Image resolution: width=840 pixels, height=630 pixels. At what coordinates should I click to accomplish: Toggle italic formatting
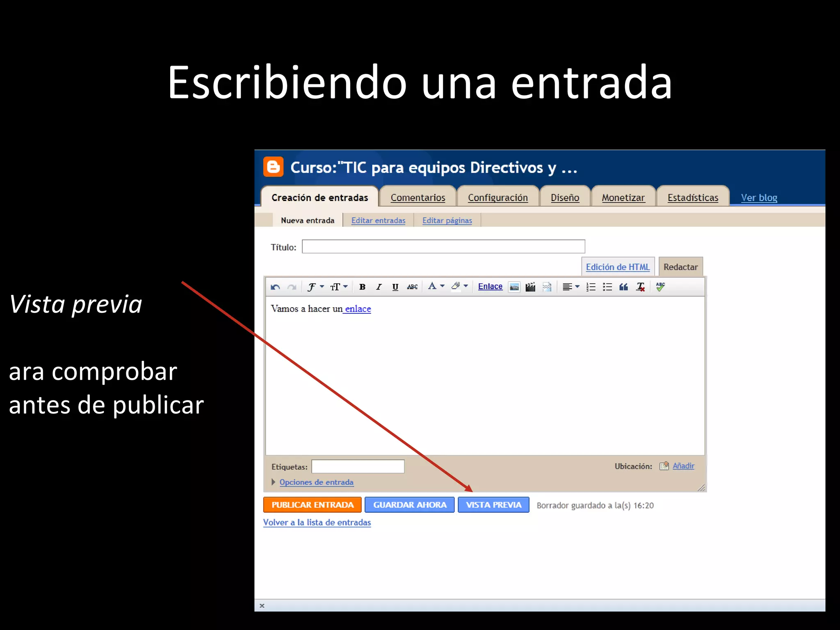pyautogui.click(x=379, y=287)
